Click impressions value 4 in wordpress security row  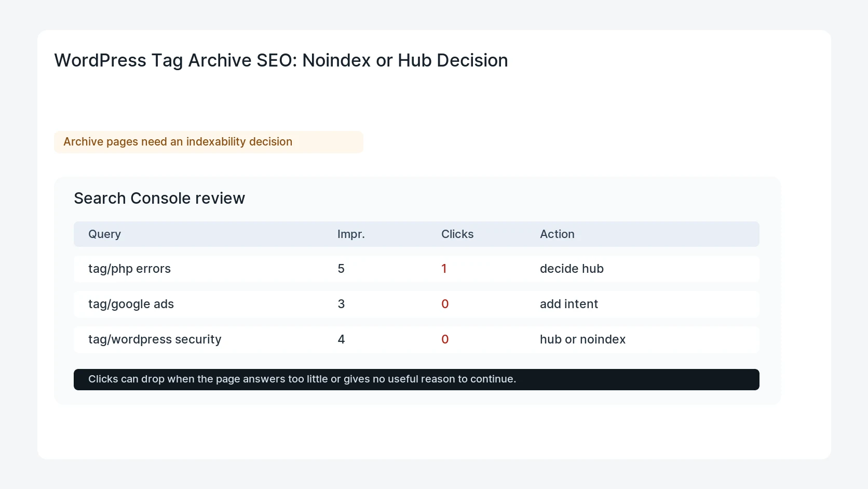point(341,339)
